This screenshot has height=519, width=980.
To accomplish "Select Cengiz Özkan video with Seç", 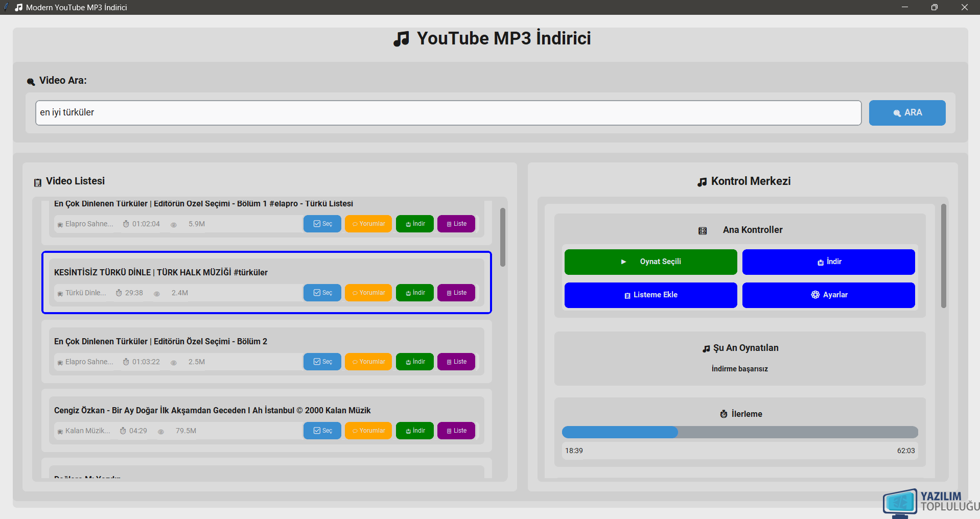I will coord(322,431).
